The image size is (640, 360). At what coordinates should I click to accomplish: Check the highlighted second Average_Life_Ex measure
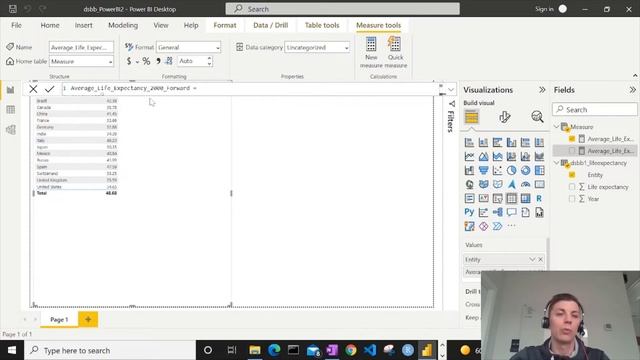pyautogui.click(x=572, y=151)
